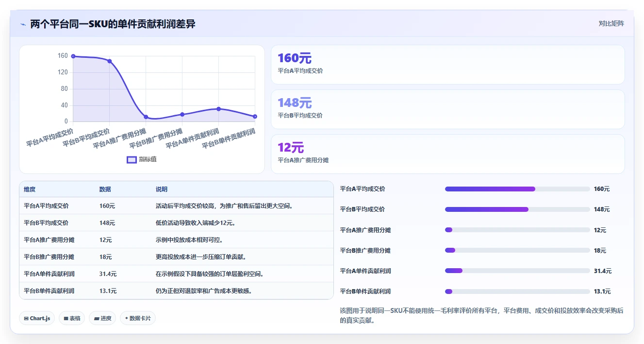Click the 进度 tag chip
644x344 pixels.
(x=102, y=318)
